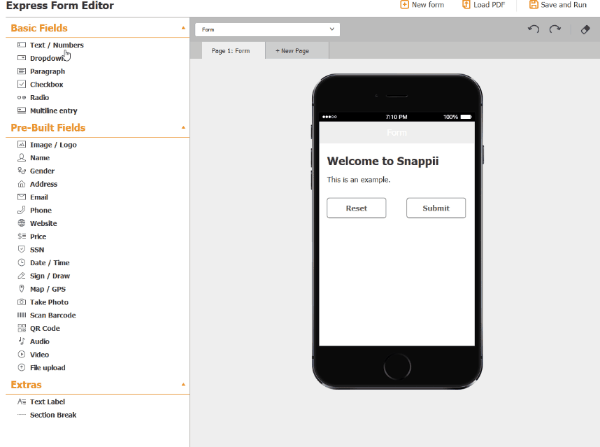This screenshot has width=600, height=447.
Task: Select the 'This is an example.' text
Action: coord(359,179)
